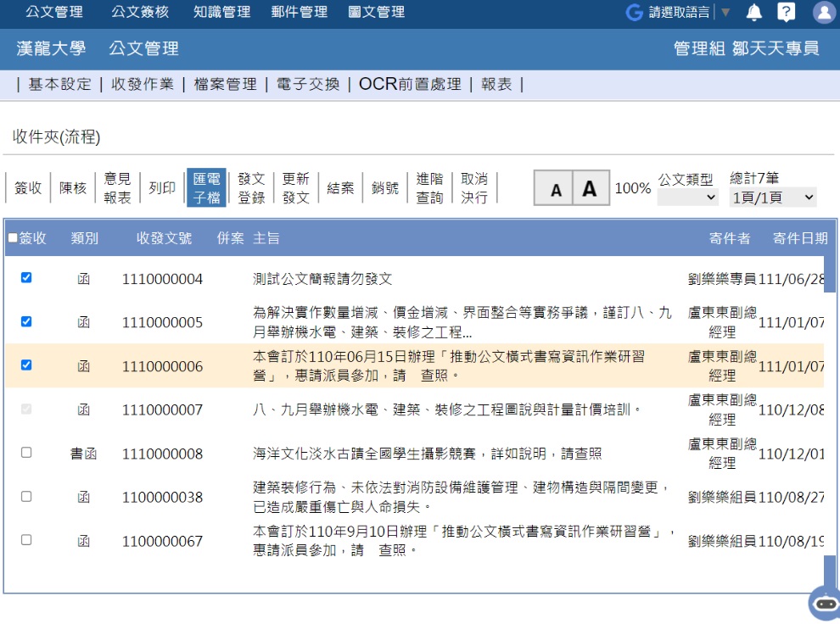
Task: Uncheck the checkbox for document 1110000004
Action: pos(26,278)
